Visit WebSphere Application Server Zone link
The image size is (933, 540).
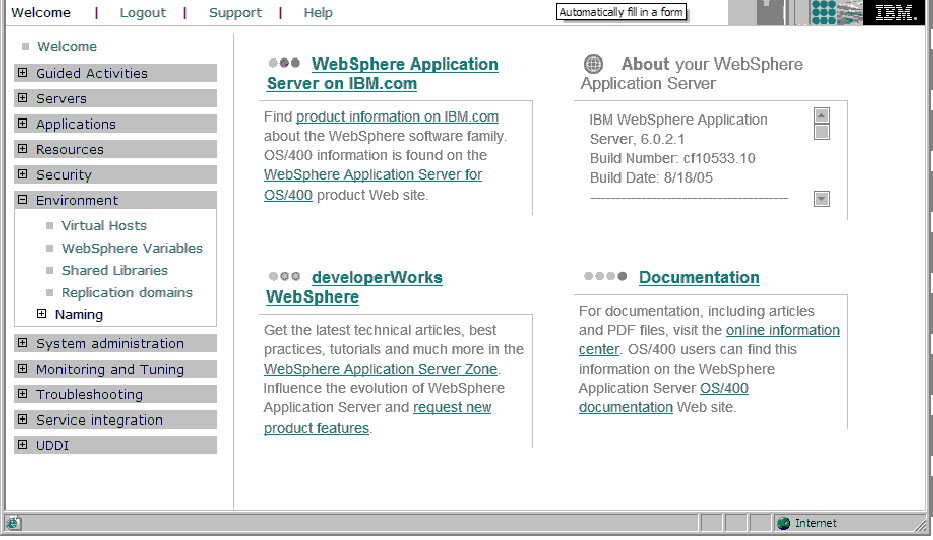point(381,369)
